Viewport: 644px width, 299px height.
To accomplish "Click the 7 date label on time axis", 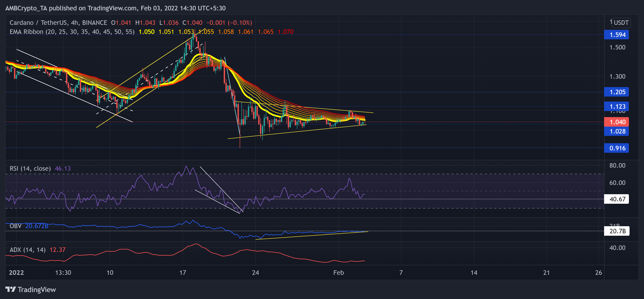I will click(x=401, y=272).
